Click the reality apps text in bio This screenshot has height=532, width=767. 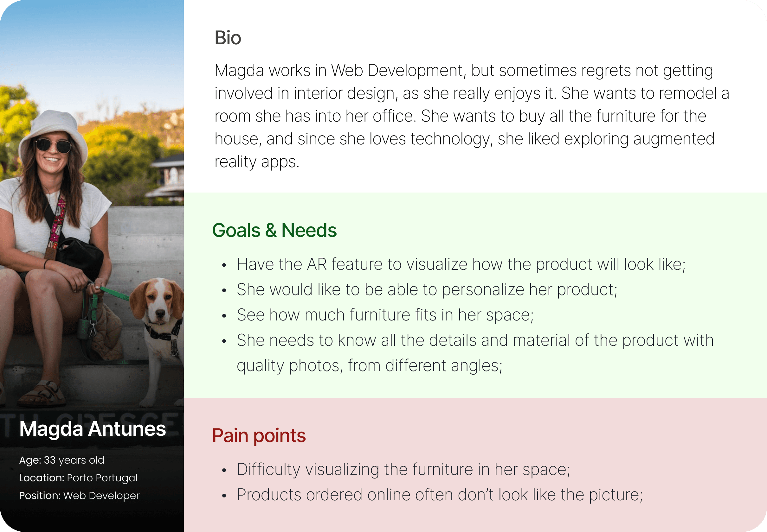tap(257, 162)
